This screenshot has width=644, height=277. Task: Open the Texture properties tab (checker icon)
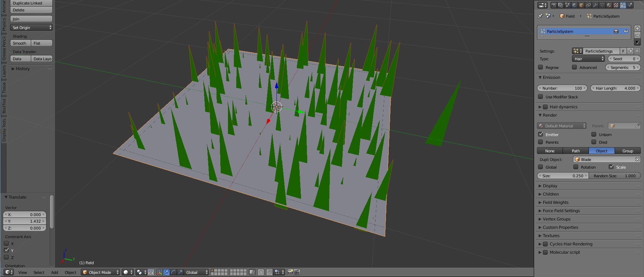[x=616, y=5]
